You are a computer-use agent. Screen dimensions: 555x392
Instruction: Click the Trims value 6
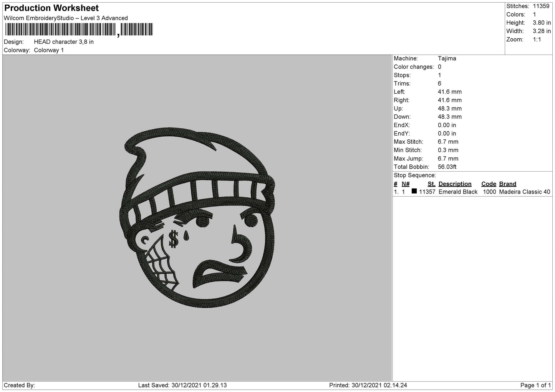[440, 84]
